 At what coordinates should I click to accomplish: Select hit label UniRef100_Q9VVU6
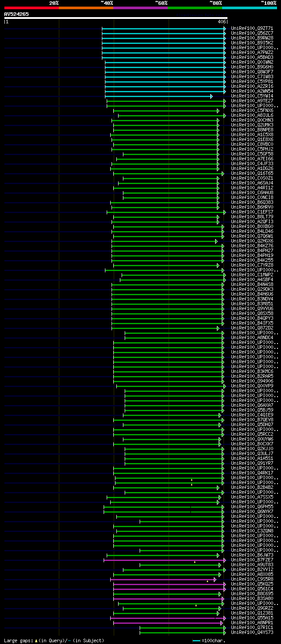point(252,309)
